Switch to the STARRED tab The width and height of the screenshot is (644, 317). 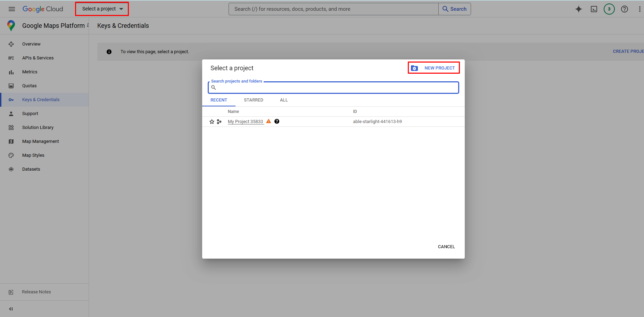coord(253,100)
